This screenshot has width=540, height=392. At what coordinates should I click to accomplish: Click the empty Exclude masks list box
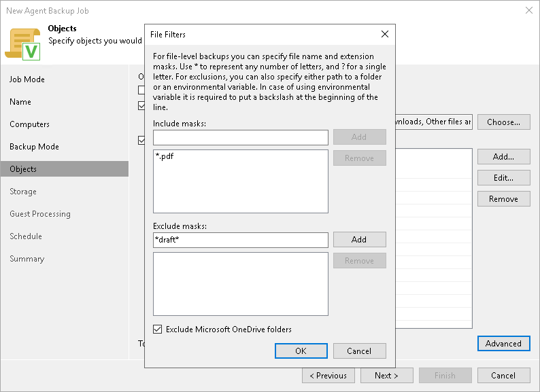point(240,284)
